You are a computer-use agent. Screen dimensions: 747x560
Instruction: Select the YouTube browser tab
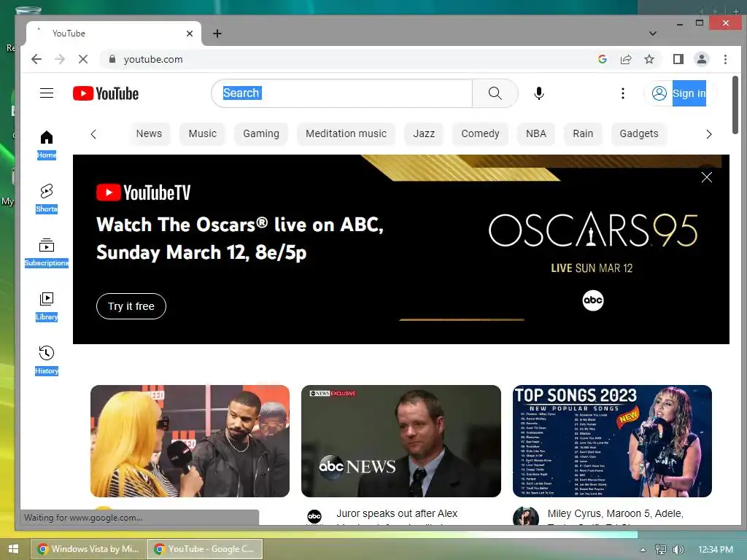[113, 34]
